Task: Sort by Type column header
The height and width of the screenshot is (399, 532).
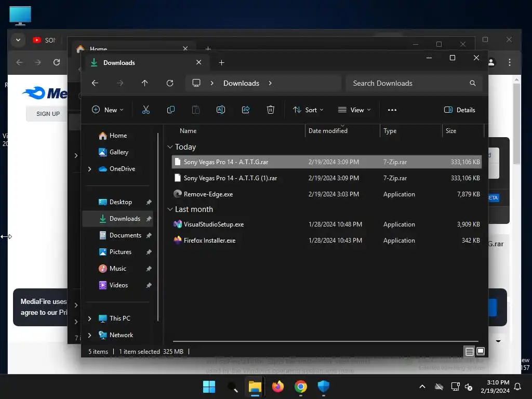Action: click(x=390, y=130)
